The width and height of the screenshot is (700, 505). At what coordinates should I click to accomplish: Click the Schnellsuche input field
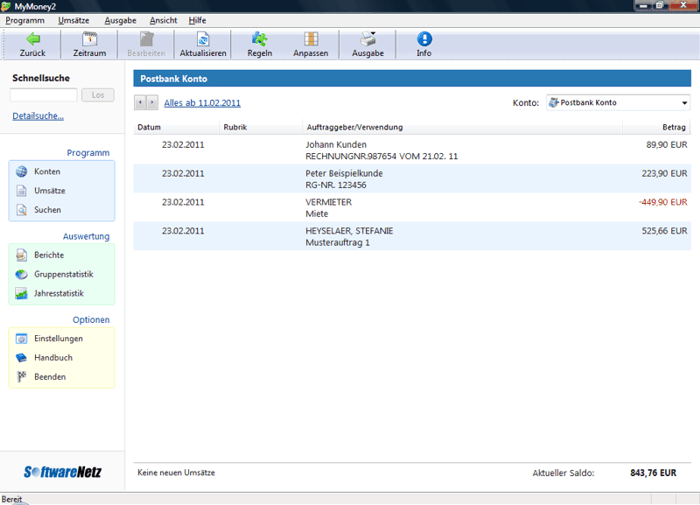click(x=44, y=95)
